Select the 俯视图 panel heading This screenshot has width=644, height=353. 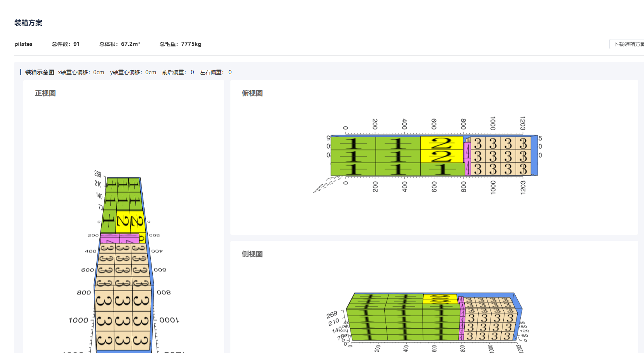pyautogui.click(x=252, y=93)
